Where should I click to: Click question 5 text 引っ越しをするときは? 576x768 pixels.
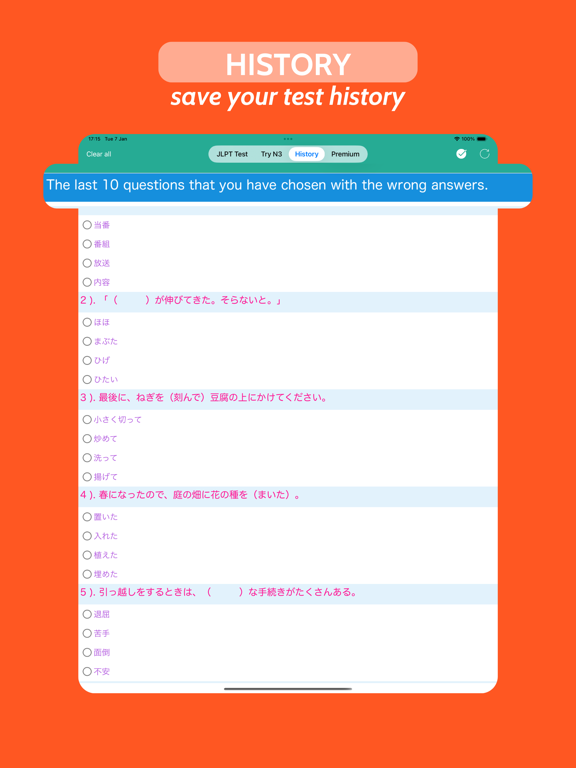(x=218, y=593)
